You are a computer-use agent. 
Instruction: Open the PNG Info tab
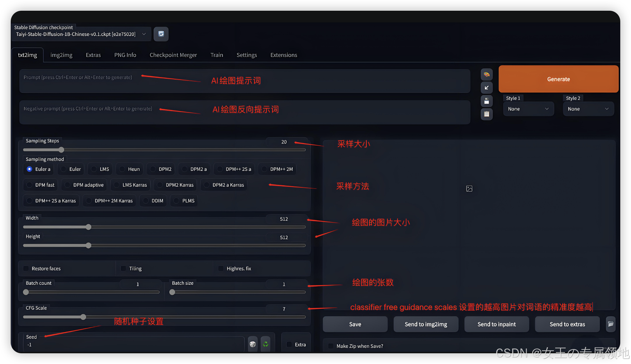click(125, 55)
